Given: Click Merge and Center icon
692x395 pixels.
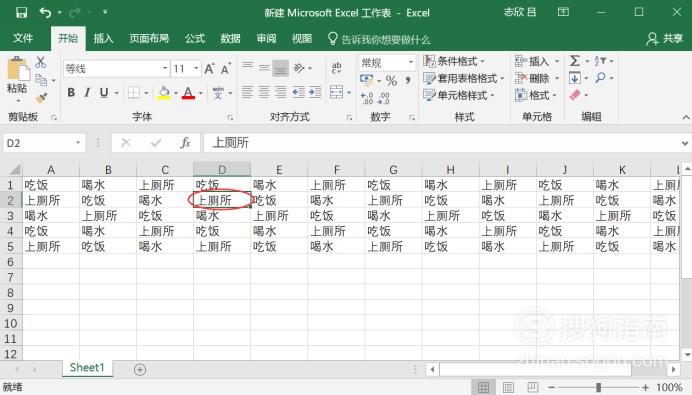Looking at the screenshot, I should pyautogui.click(x=336, y=92).
